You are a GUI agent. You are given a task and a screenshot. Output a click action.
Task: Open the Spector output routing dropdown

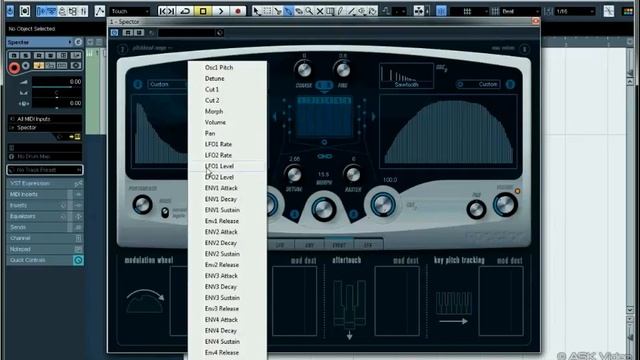(x=45, y=127)
